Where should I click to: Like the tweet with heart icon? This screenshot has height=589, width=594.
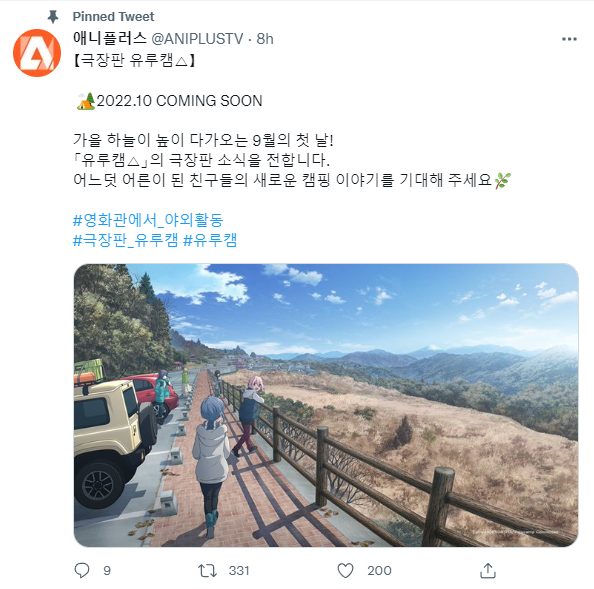click(345, 570)
